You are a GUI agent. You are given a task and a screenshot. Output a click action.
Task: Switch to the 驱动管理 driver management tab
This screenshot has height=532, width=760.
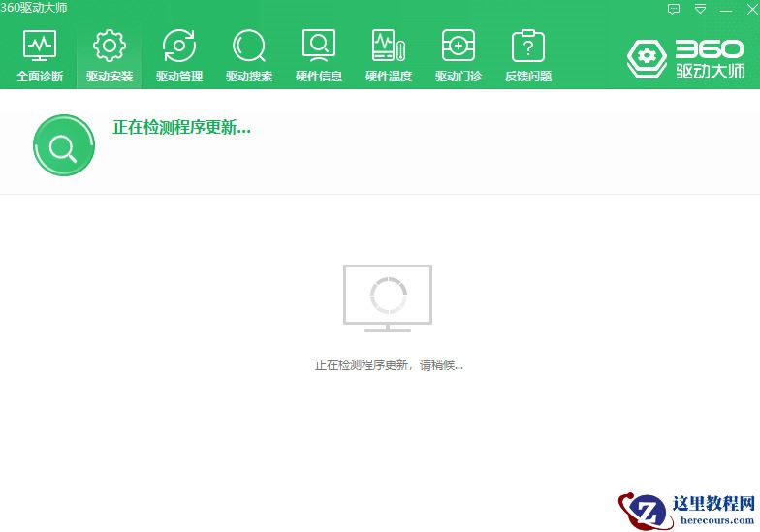point(179,56)
